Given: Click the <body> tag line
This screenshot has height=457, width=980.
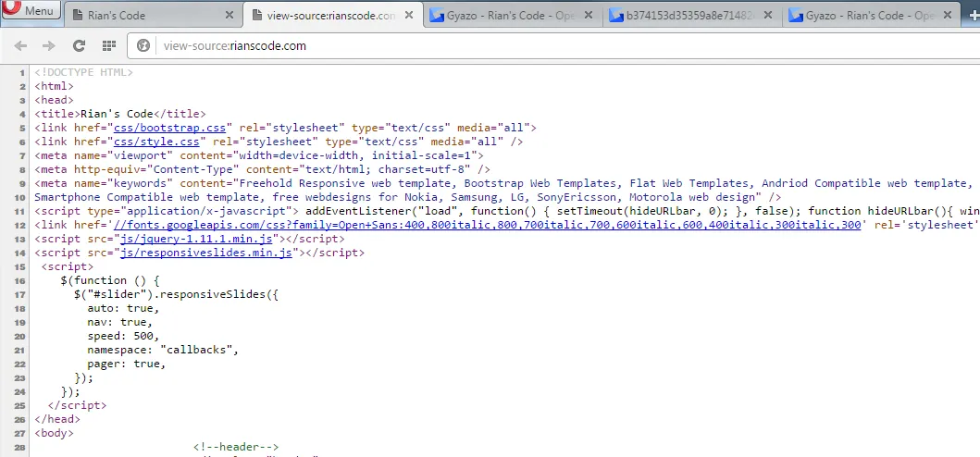Looking at the screenshot, I should (54, 433).
